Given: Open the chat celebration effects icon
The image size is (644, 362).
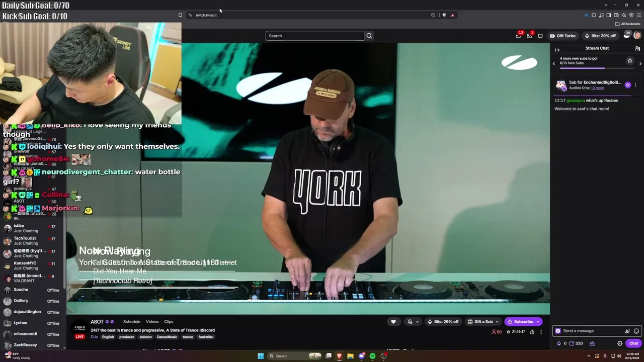Looking at the screenshot, I should pos(627,331).
